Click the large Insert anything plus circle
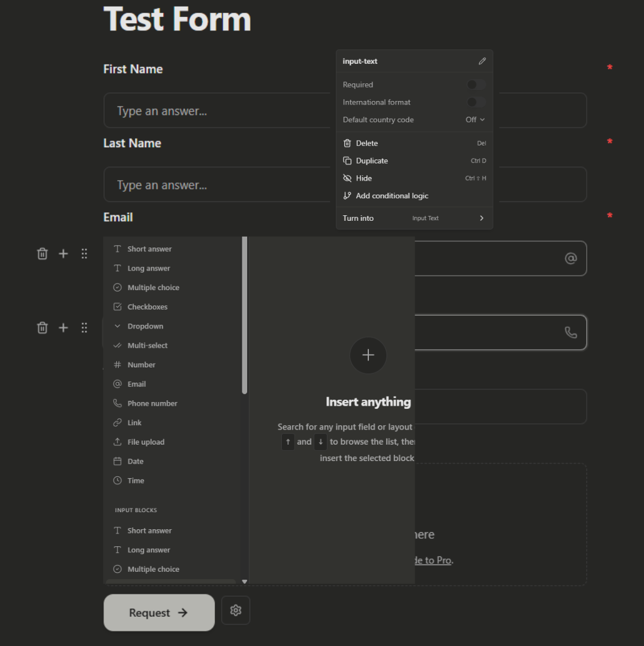The image size is (644, 646). [x=368, y=356]
